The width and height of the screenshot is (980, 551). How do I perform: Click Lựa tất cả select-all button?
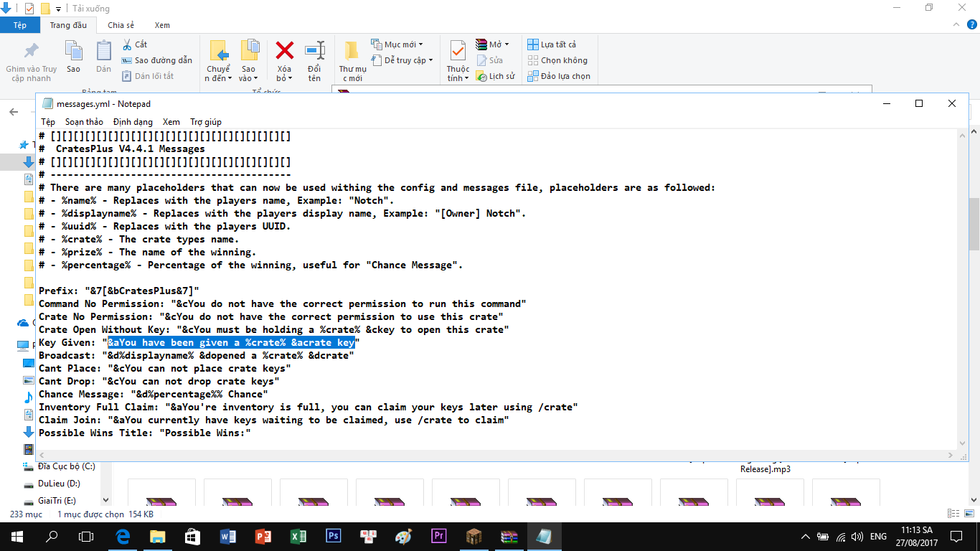tap(552, 44)
